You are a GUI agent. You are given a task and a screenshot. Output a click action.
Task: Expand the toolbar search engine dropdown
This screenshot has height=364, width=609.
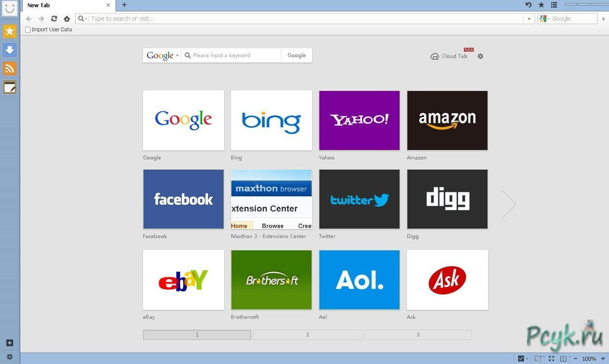tap(544, 19)
